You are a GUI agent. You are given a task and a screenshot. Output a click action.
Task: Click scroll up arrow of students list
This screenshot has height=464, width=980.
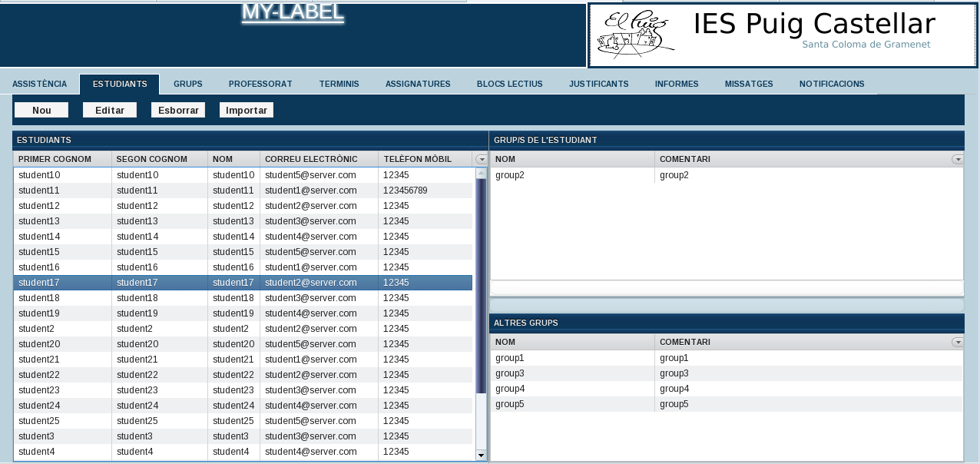[482, 173]
